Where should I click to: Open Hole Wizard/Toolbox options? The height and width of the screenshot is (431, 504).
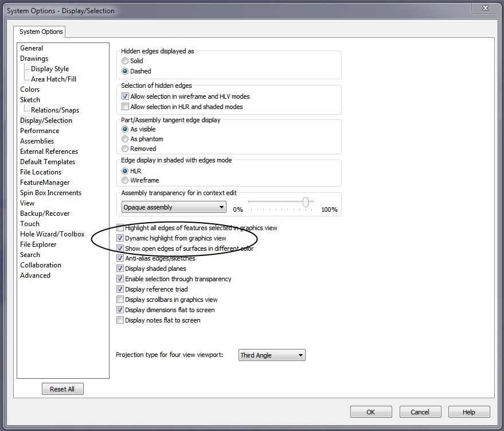(52, 234)
